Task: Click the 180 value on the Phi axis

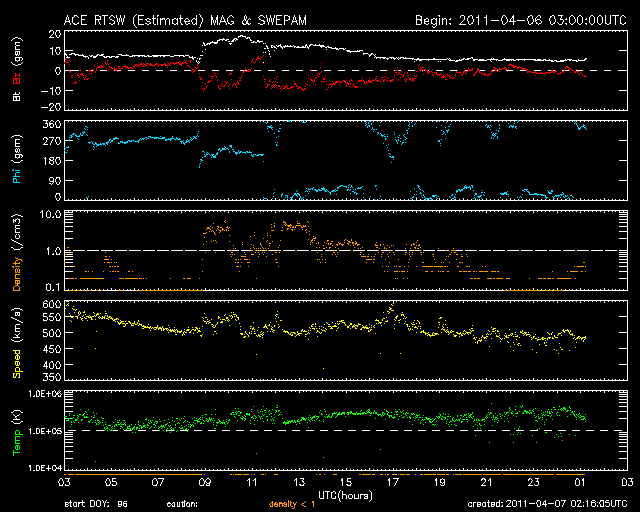Action: (x=52, y=161)
